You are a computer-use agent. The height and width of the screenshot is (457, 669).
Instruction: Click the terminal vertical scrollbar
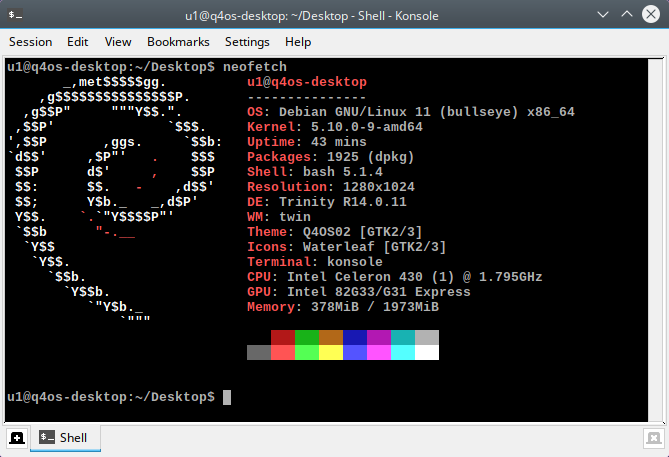click(656, 240)
